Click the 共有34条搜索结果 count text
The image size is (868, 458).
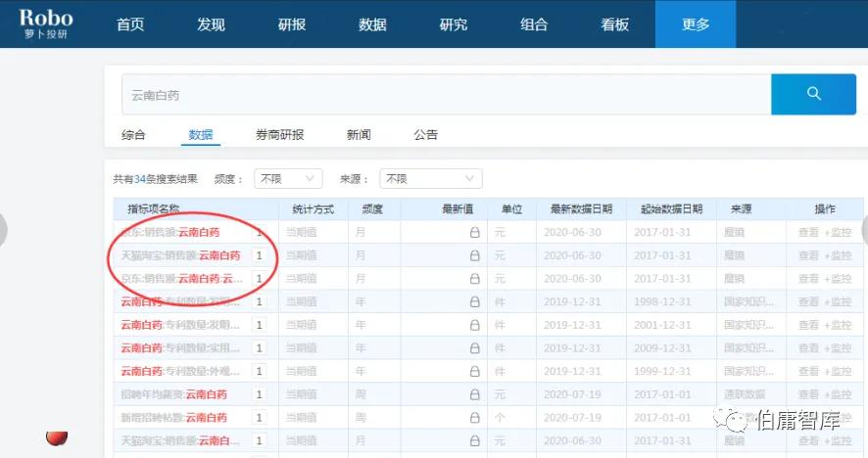click(155, 179)
